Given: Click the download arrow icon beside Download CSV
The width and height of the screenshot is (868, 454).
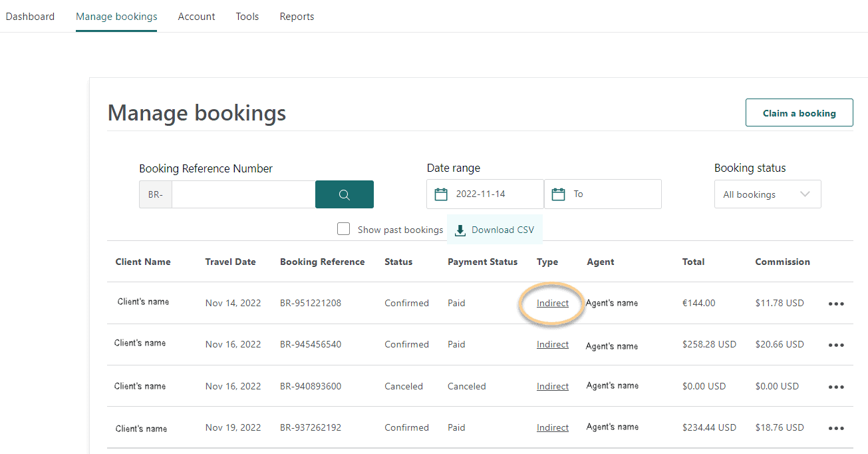Looking at the screenshot, I should click(x=460, y=229).
